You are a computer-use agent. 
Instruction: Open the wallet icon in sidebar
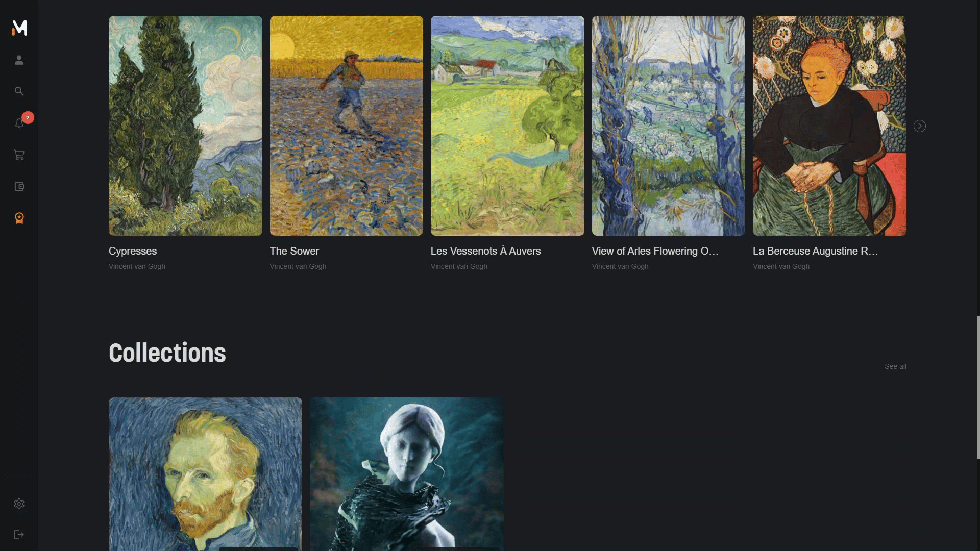pos(19,187)
